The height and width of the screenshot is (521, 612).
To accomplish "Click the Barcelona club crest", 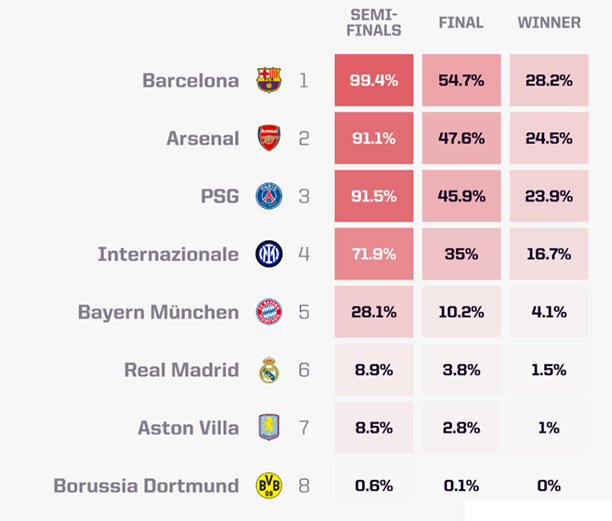I will [269, 80].
